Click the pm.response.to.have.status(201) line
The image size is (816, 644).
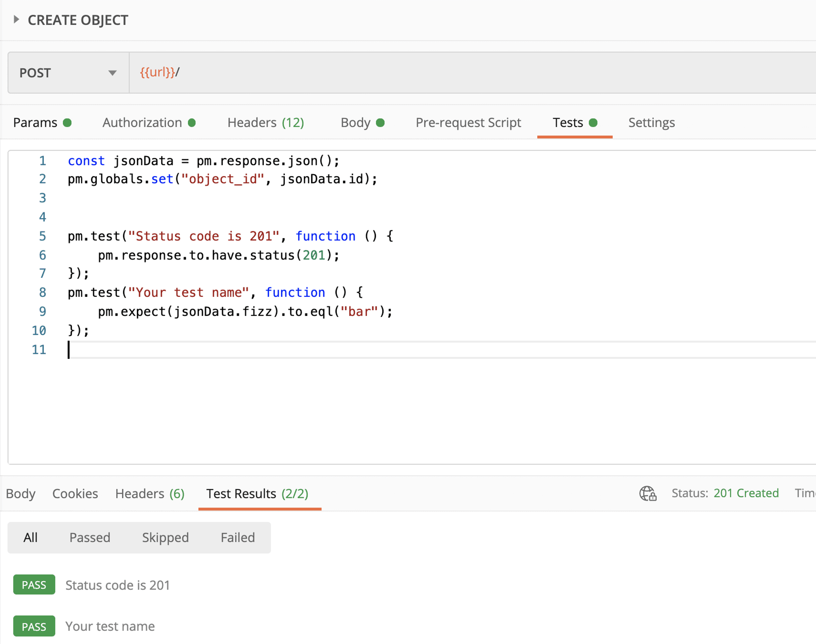(x=219, y=256)
